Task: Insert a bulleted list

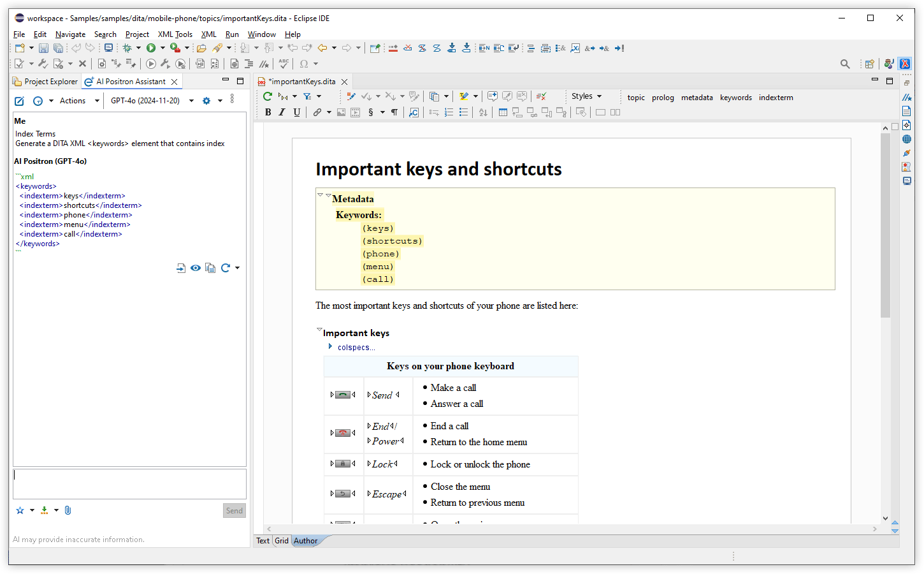Action: (463, 112)
